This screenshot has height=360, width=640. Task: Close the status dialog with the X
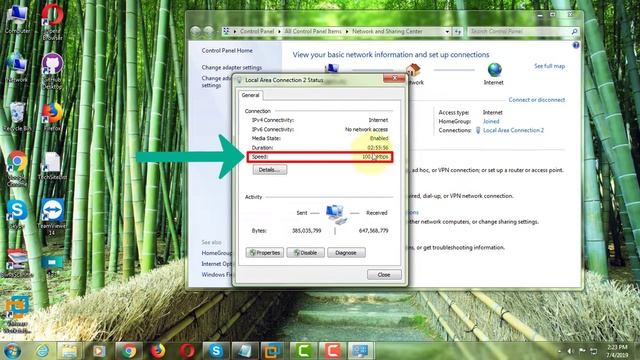[394, 78]
